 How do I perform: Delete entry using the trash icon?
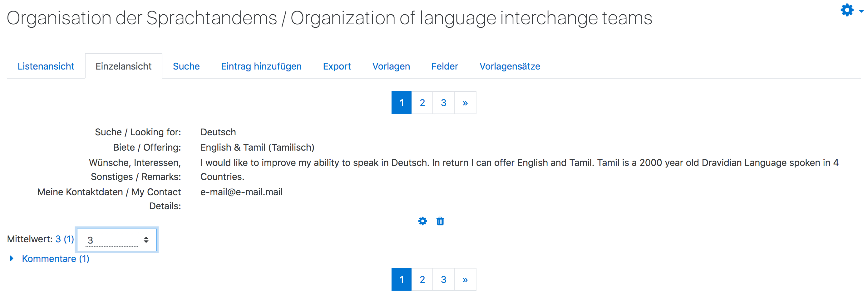tap(441, 221)
